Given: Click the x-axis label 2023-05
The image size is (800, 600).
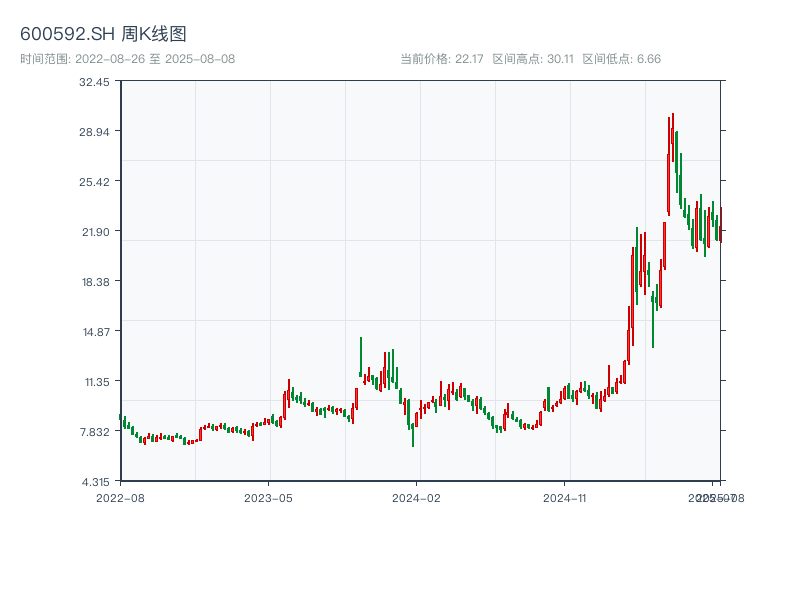Looking at the screenshot, I should pyautogui.click(x=268, y=498).
